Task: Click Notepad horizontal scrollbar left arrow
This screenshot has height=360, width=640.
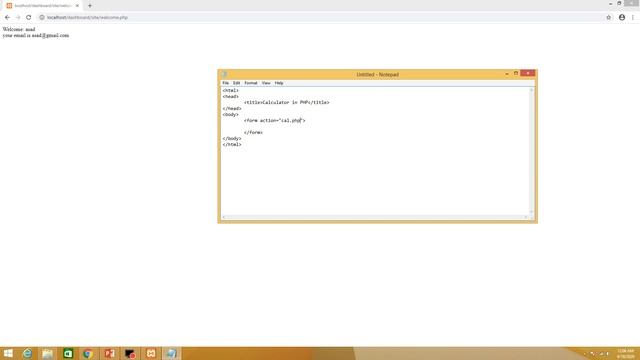Action: (x=224, y=217)
